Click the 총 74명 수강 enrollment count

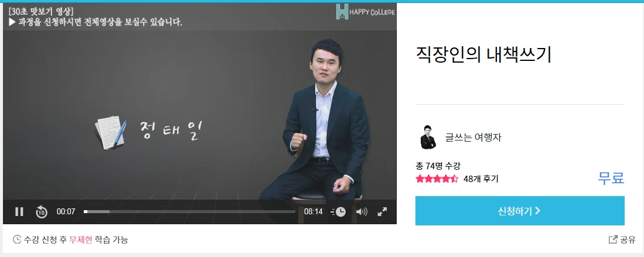tap(438, 166)
